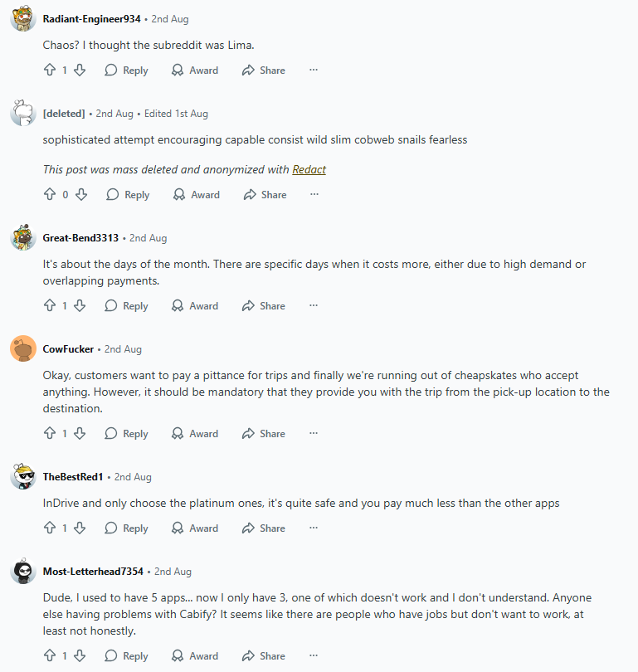The image size is (638, 672).
Task: Open the Redact link
Action: pyautogui.click(x=309, y=169)
